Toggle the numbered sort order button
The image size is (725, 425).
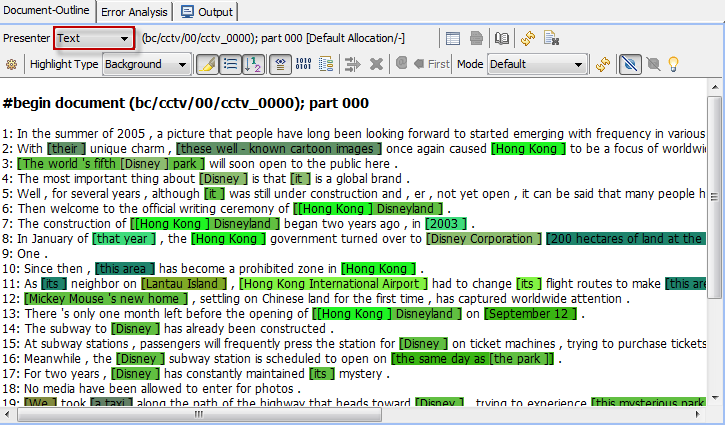click(252, 64)
